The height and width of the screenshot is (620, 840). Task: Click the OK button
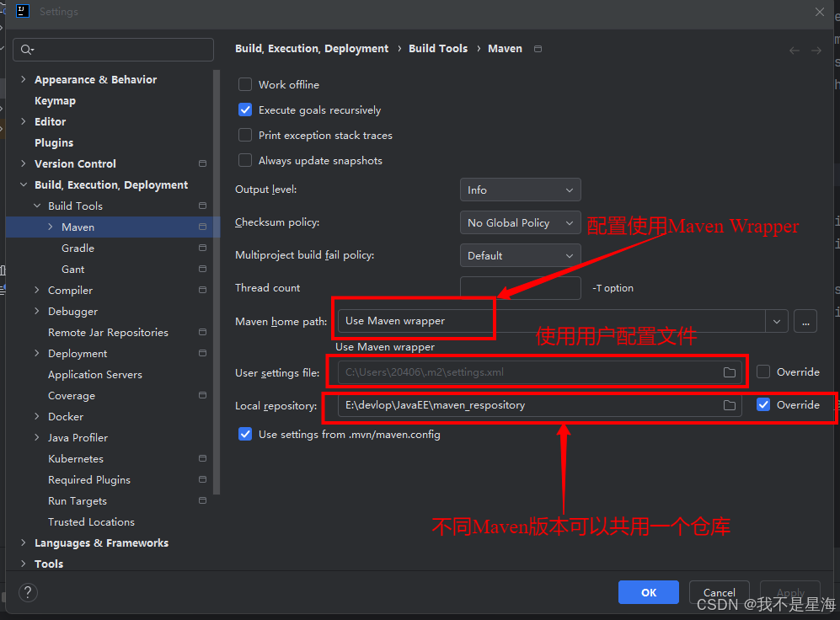click(x=648, y=592)
